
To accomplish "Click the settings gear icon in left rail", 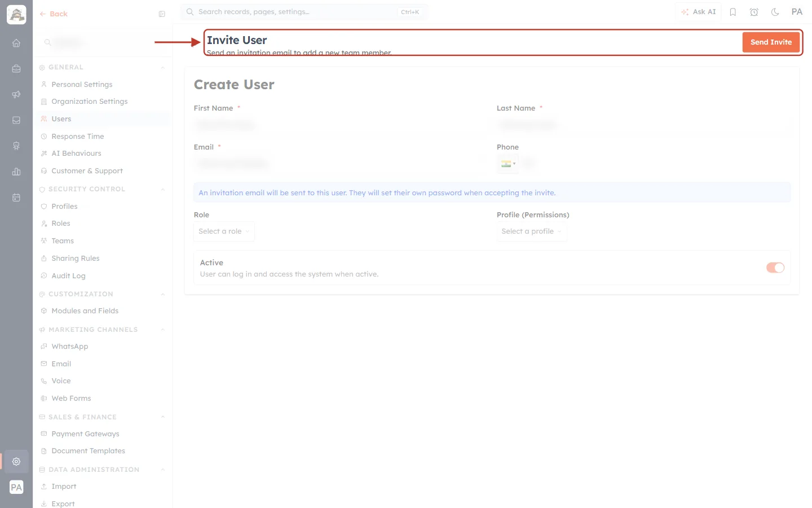I will point(16,462).
